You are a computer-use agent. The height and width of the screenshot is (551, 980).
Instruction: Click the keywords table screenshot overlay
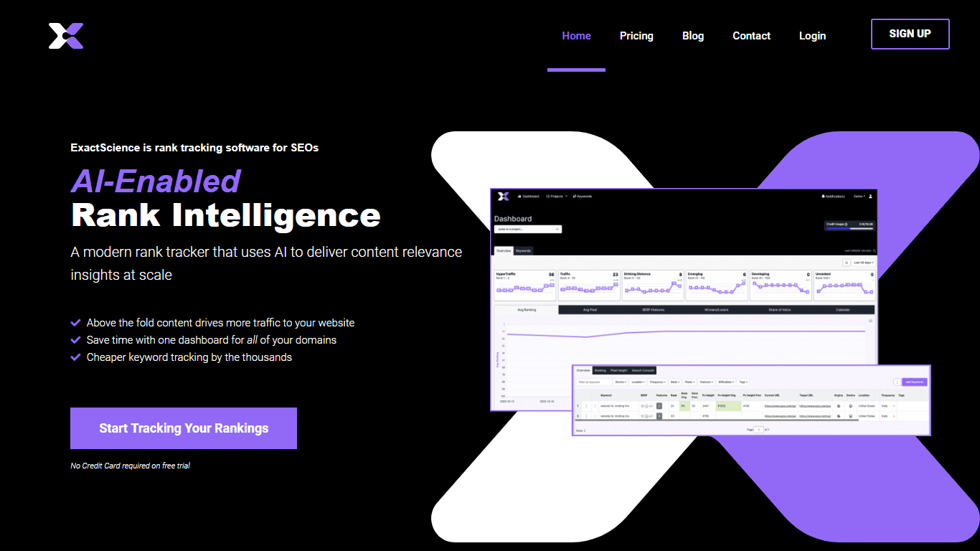[751, 400]
